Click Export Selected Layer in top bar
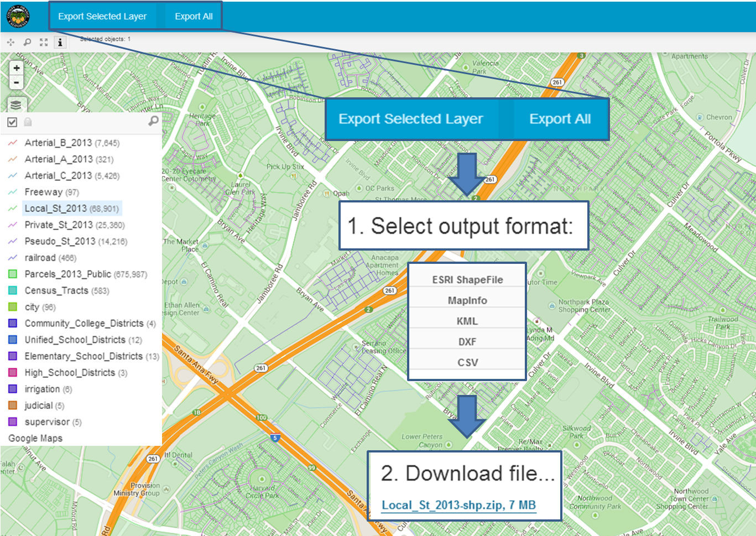The image size is (756, 536). click(102, 17)
